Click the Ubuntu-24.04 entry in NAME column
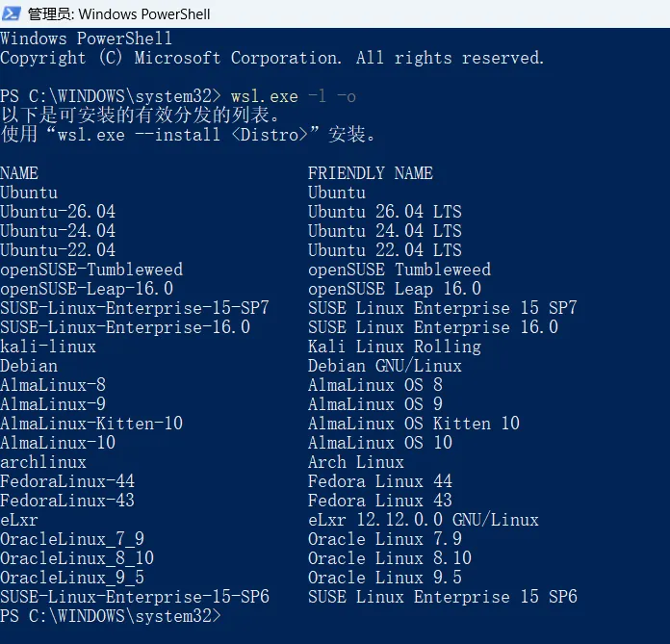This screenshot has width=670, height=644. point(58,231)
